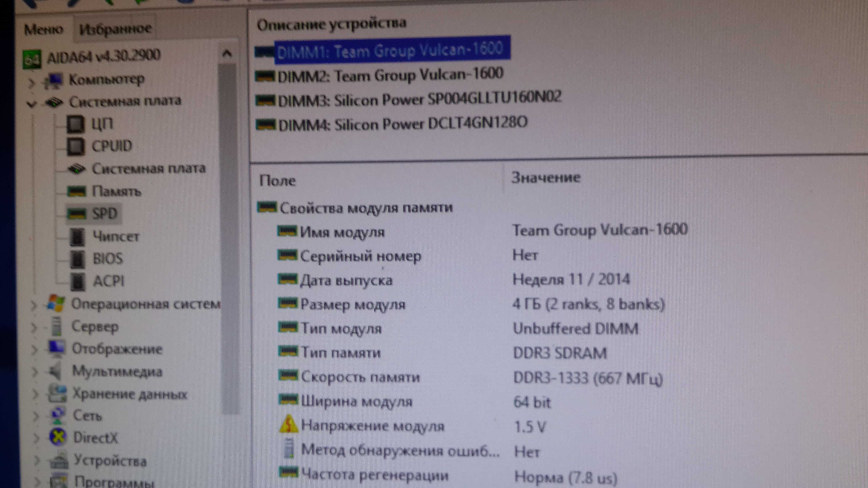Click the DDR3 SDRAM value
The image size is (868, 488).
tap(560, 353)
